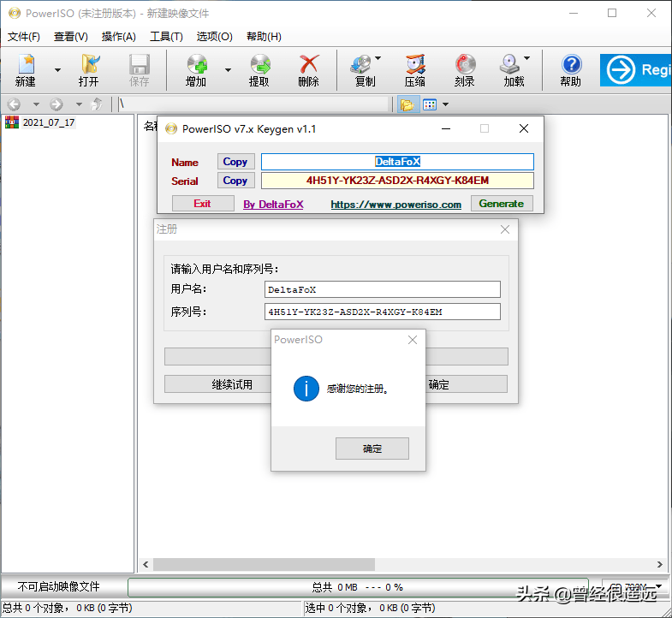672x618 pixels.
Task: Open the 文件(F) menu
Action: [24, 37]
